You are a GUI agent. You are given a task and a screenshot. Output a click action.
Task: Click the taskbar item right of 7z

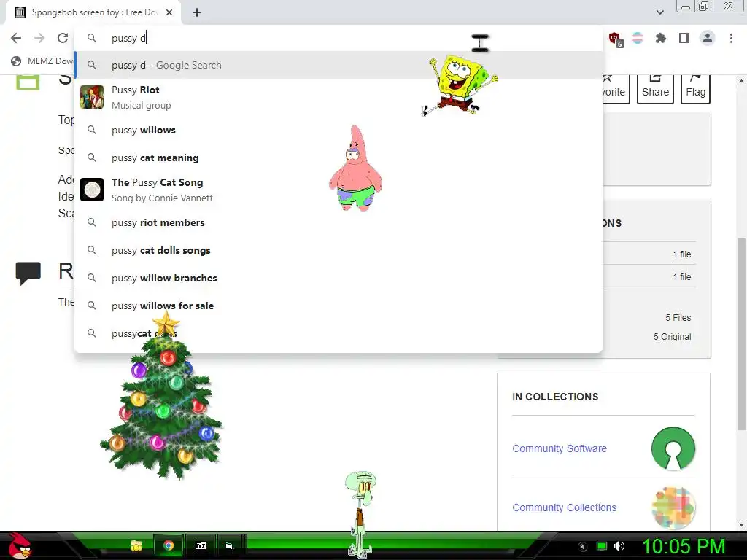231,545
